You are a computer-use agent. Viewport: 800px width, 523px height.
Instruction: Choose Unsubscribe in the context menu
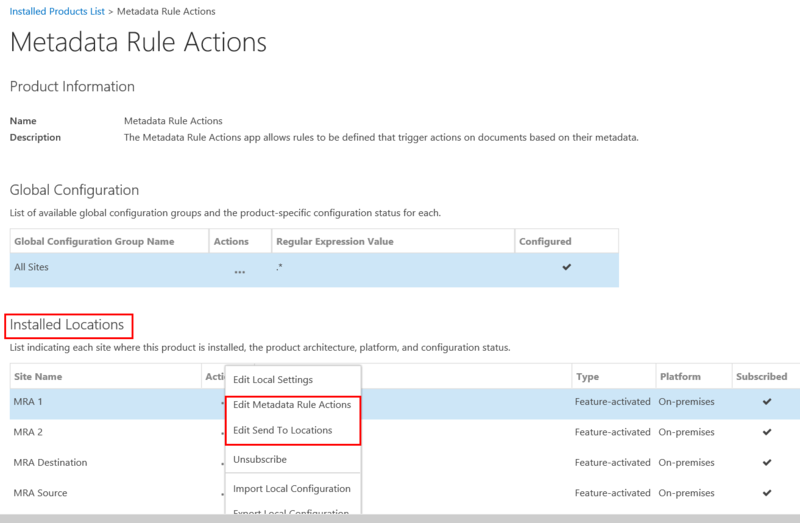260,460
